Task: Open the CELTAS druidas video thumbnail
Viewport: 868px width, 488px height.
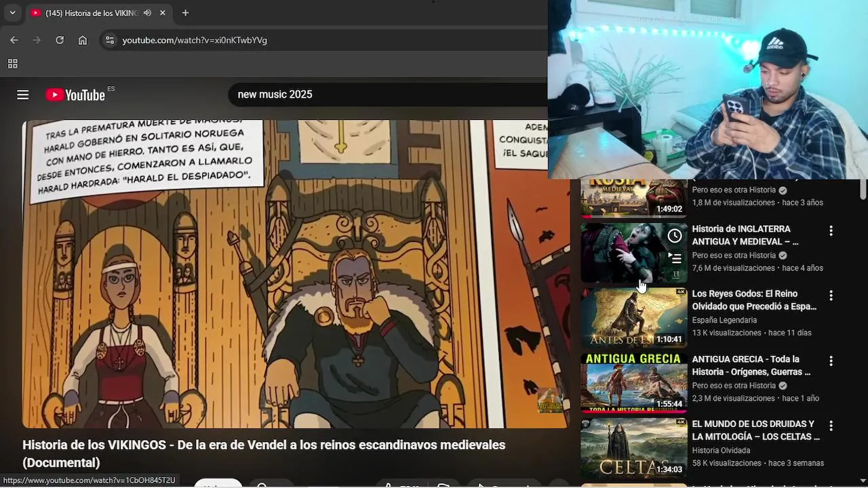Action: 634,448
